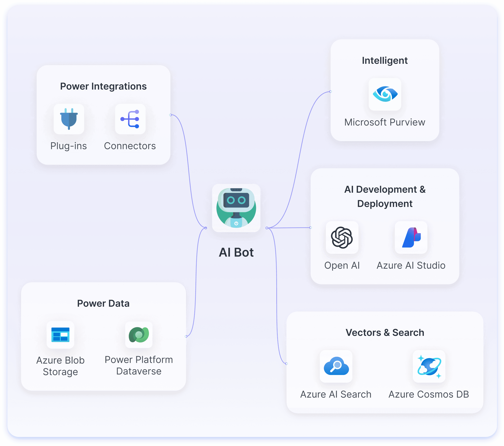Select the Connectors branching icon
504x446 pixels.
[x=130, y=119]
